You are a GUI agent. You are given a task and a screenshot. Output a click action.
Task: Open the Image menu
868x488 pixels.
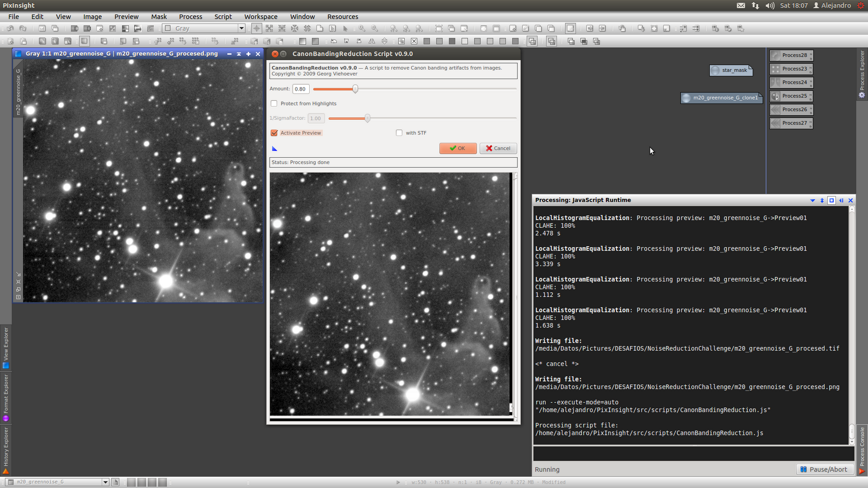click(93, 17)
